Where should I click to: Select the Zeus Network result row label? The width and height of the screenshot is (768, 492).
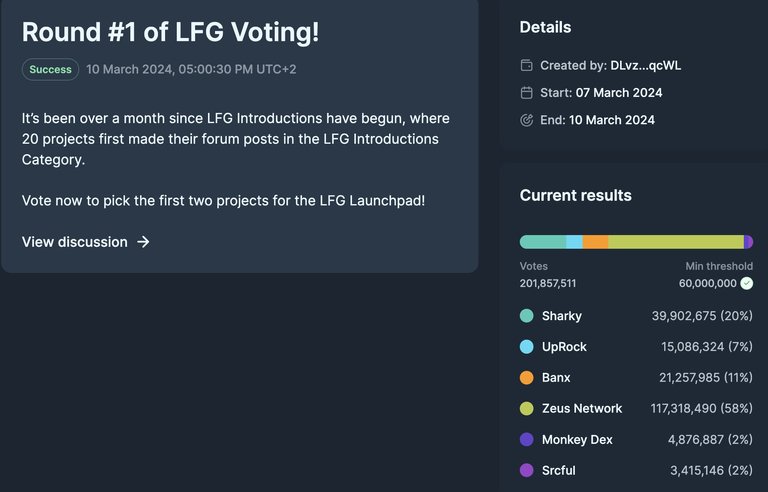[x=582, y=408]
